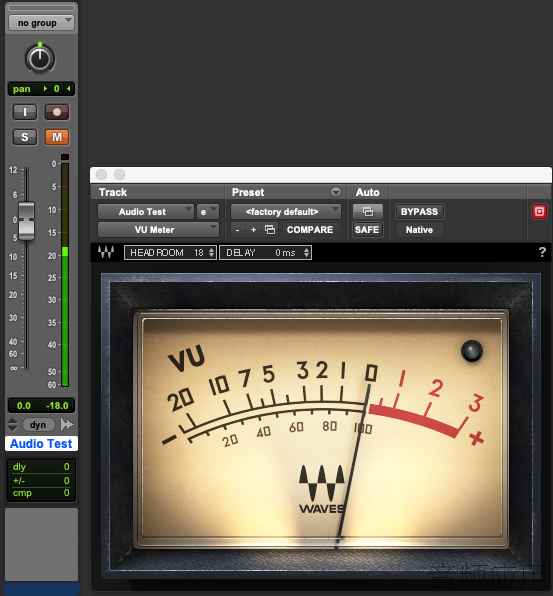Click the track output window arrow icon
This screenshot has width=553, height=596.
point(67,425)
